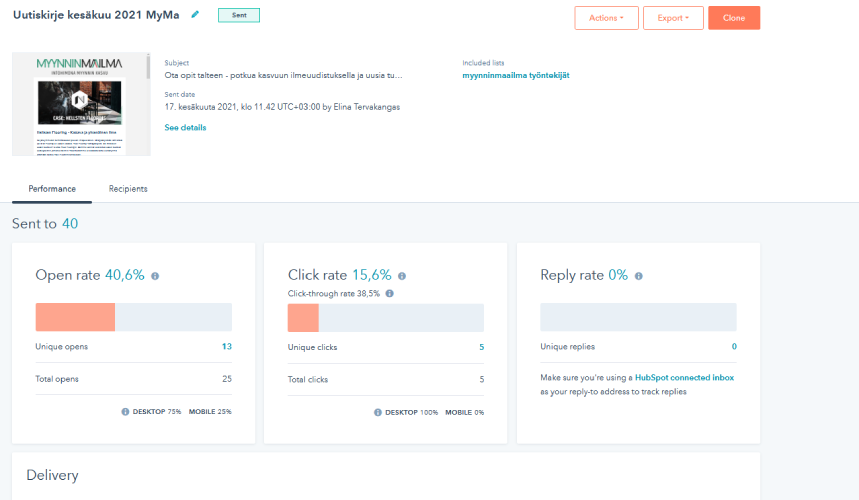Click the Clone button
Viewport: 859px width, 500px height.
tap(734, 18)
